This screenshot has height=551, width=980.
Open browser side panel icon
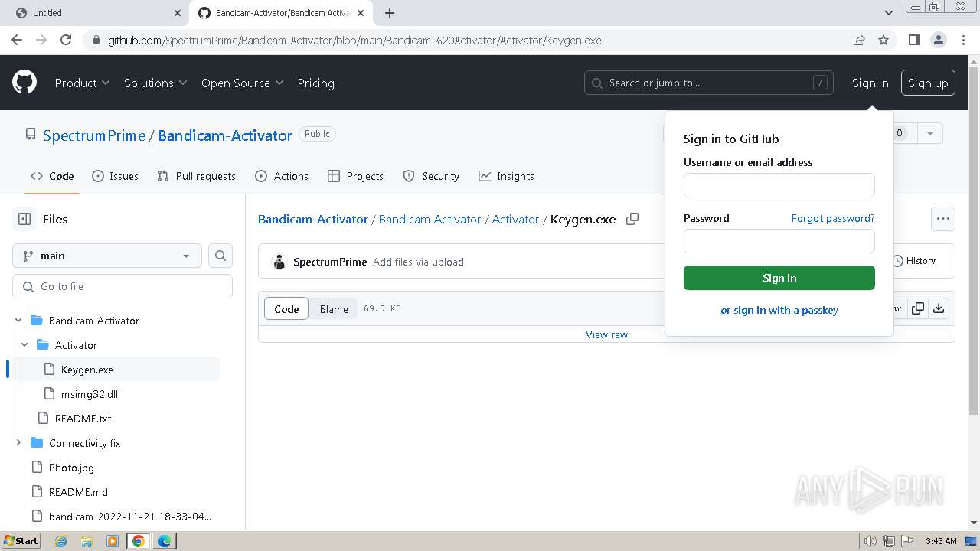[x=913, y=40]
